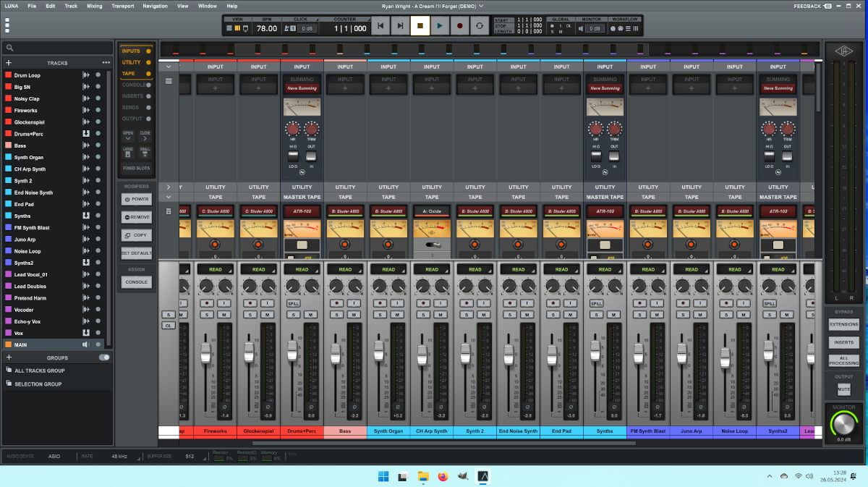Click the mixer horizontal scrollbar
The width and height of the screenshot is (868, 487).
coord(443,444)
